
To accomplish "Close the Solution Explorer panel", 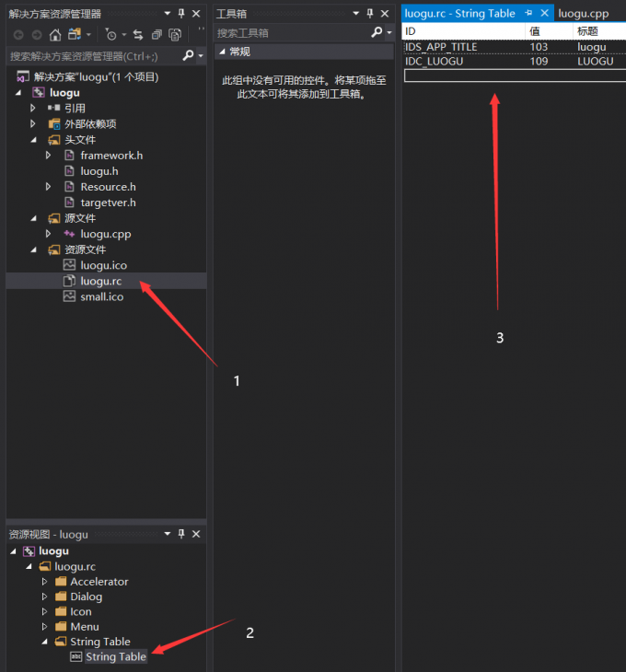I will (196, 14).
